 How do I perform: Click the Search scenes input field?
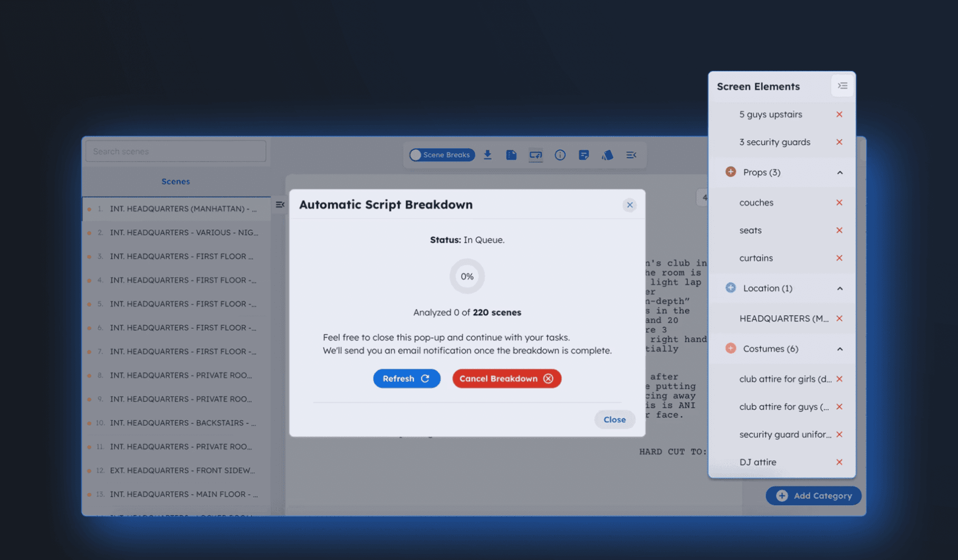(x=175, y=151)
